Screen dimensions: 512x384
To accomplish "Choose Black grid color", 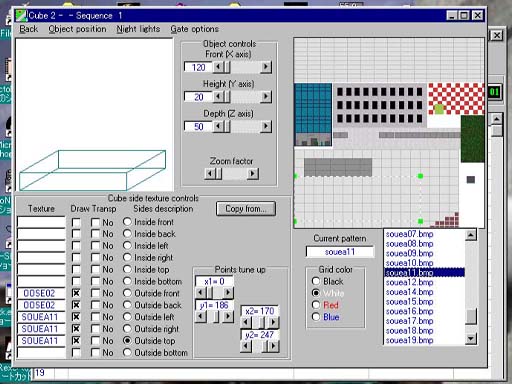I will (x=316, y=281).
